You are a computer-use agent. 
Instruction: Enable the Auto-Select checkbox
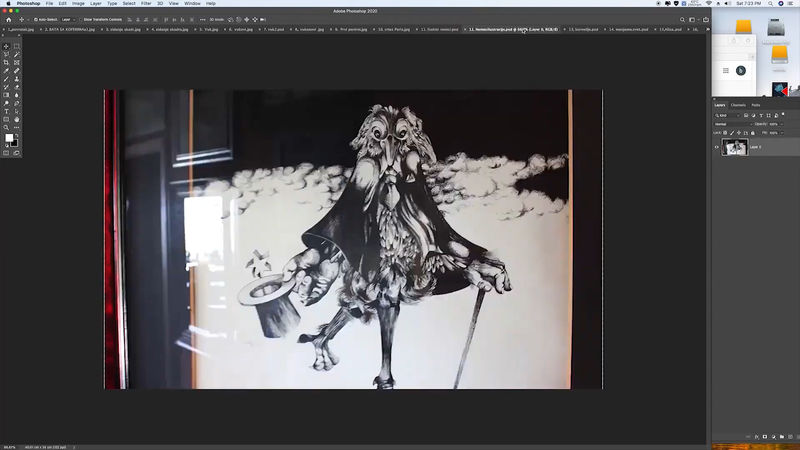pos(36,19)
